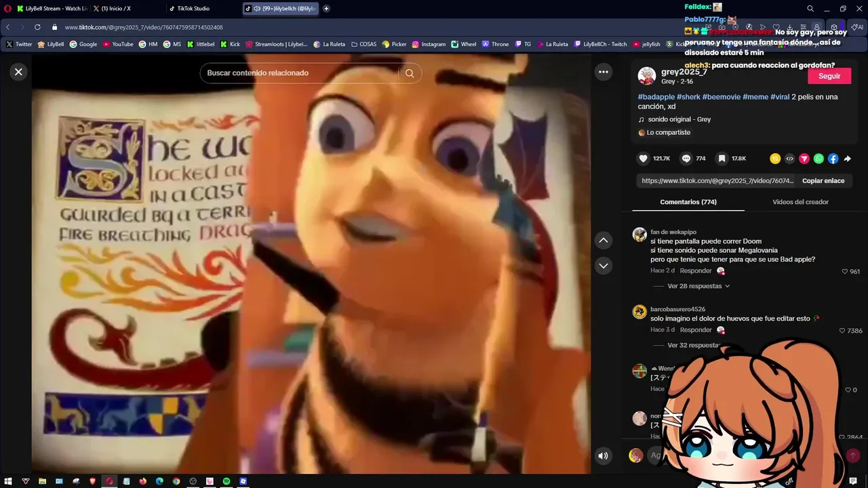
Task: Open the #badapple hashtag
Action: pos(656,97)
